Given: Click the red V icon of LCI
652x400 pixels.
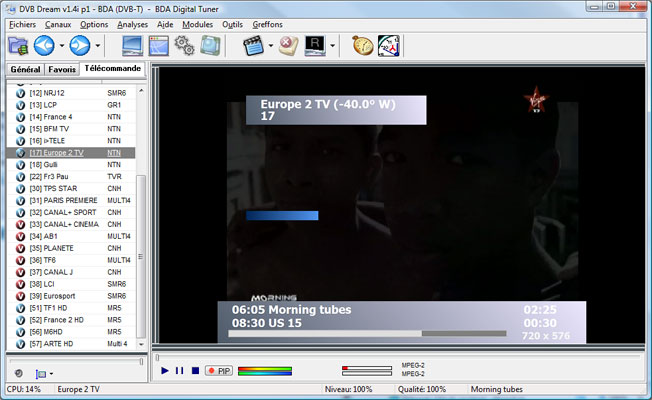Looking at the screenshot, I should (x=20, y=284).
